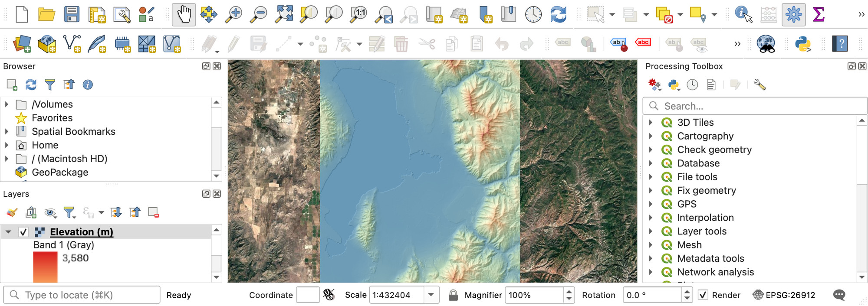The image size is (868, 306).
Task: Expand the Network analysis group
Action: [651, 272]
